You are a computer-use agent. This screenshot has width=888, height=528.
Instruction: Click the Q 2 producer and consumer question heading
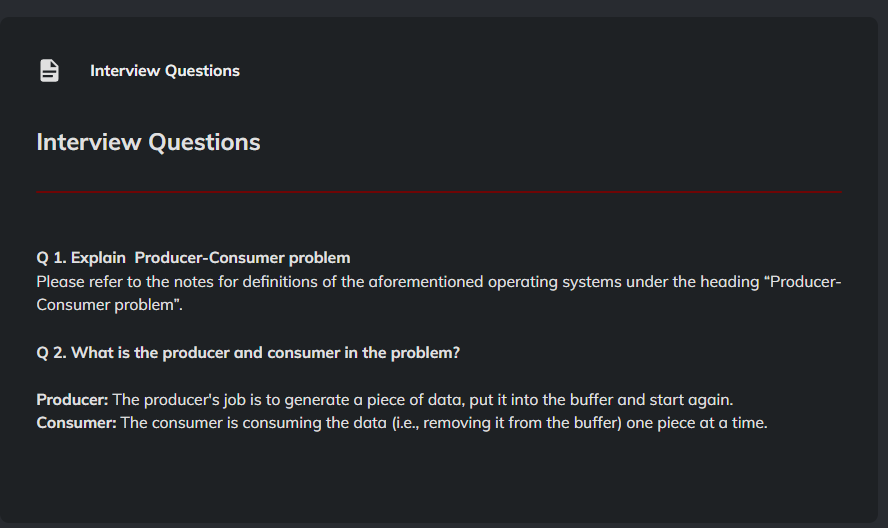click(248, 353)
